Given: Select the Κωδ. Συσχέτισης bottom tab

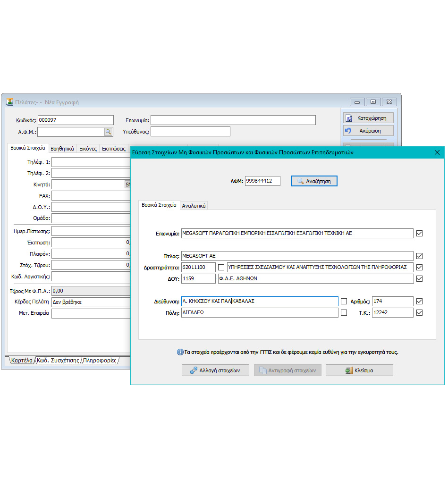Looking at the screenshot, I should 58,361.
